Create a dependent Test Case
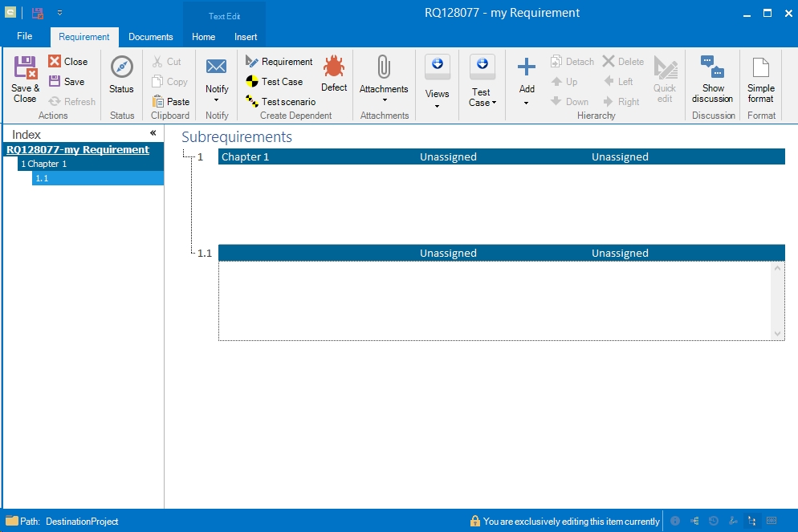Viewport: 798px width, 532px height. (x=274, y=82)
